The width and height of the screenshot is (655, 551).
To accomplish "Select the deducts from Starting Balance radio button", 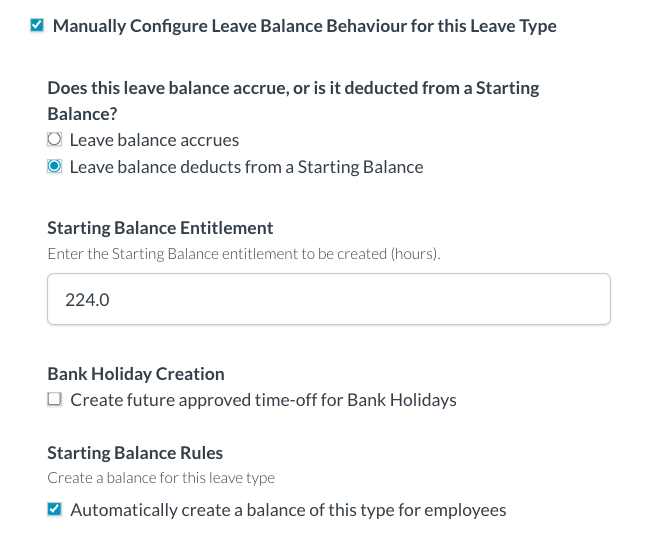I will 55,167.
